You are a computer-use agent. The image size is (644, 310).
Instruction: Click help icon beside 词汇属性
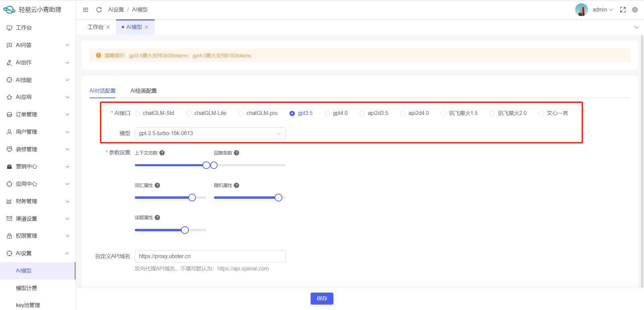pyautogui.click(x=157, y=185)
